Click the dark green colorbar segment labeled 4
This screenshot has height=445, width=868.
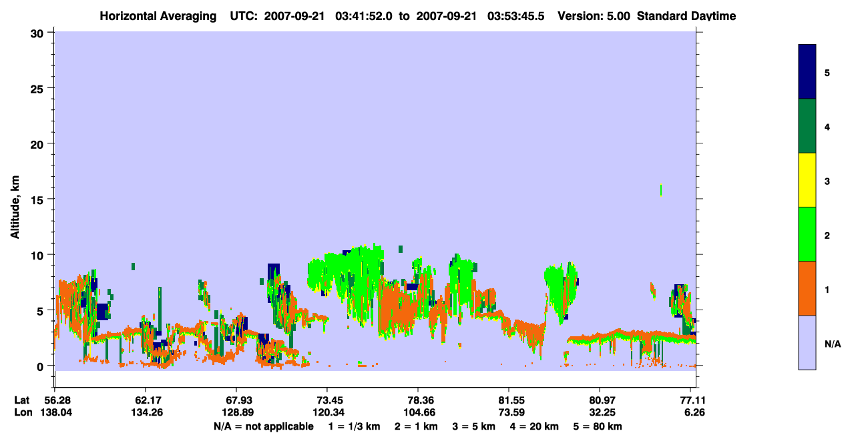point(807,126)
